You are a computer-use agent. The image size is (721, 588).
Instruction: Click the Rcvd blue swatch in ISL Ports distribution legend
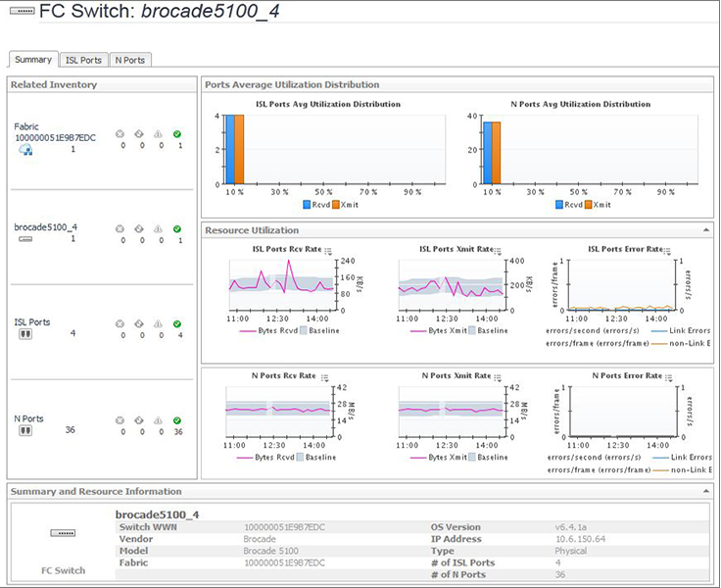pyautogui.click(x=307, y=205)
